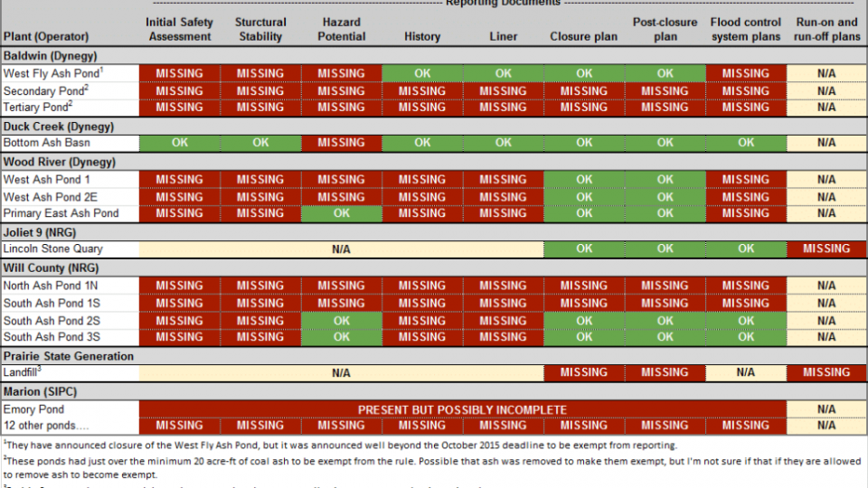This screenshot has height=488, width=868.
Task: Select the 'Wood River (Dynegy)' group row
Action: click(434, 162)
